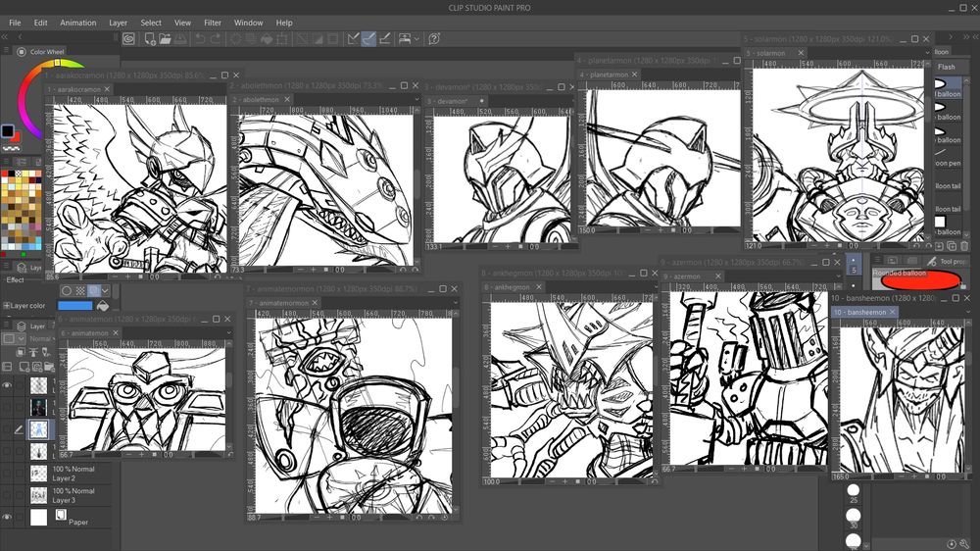The width and height of the screenshot is (980, 551).
Task: Click the Fill bucket icon in command bar
Action: 267,39
